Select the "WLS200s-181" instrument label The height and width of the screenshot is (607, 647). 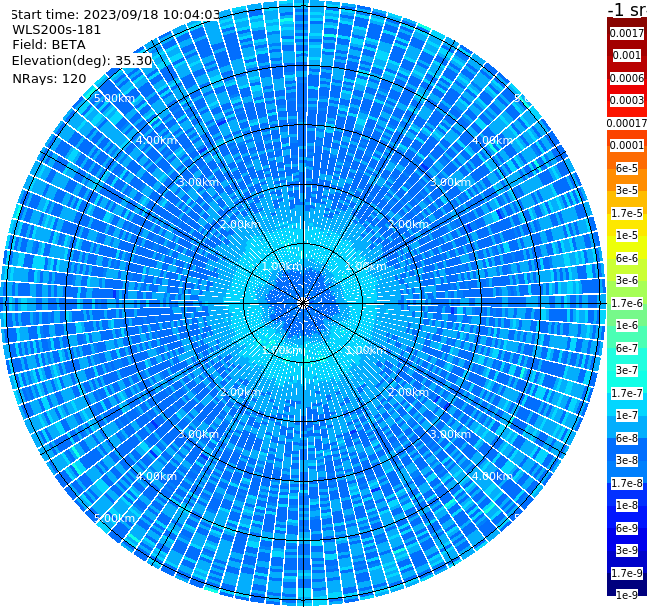[x=57, y=30]
